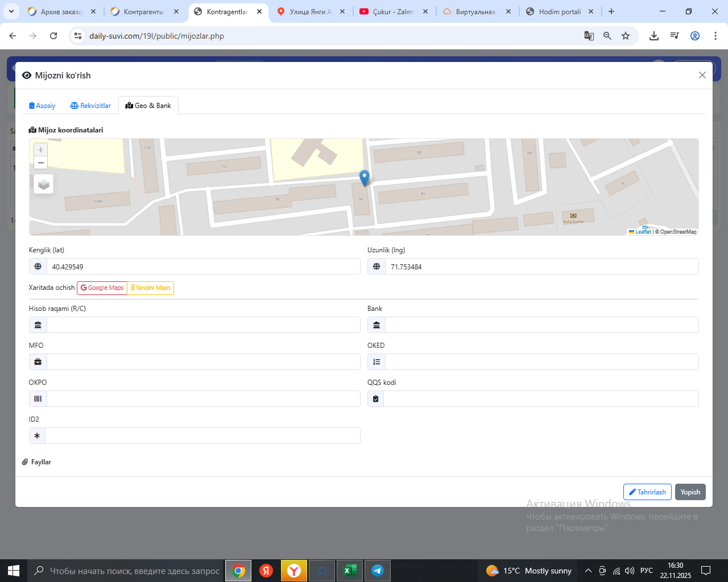728x582 pixels.
Task: Open Chrome downloads icon
Action: (654, 36)
